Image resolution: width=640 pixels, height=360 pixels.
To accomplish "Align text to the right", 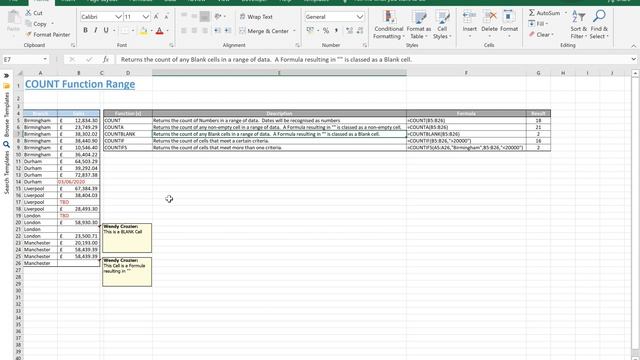I will [x=205, y=31].
